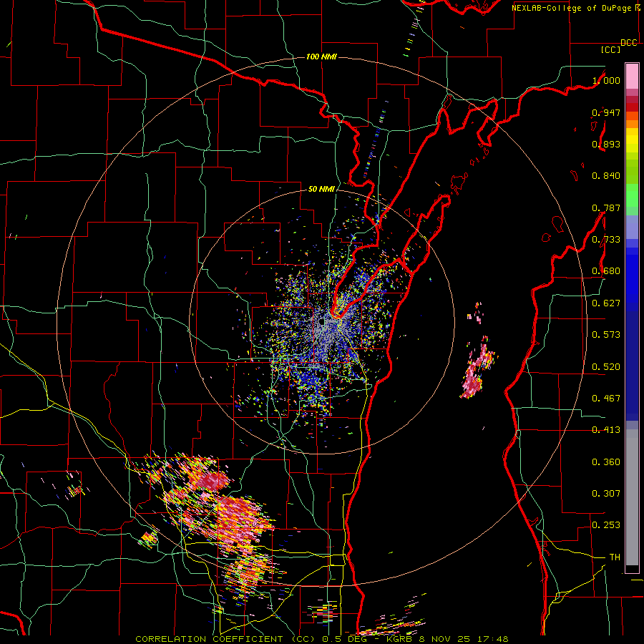Click the 0.680 scale value
Viewport: 644px width, 644px height.
click(x=606, y=271)
